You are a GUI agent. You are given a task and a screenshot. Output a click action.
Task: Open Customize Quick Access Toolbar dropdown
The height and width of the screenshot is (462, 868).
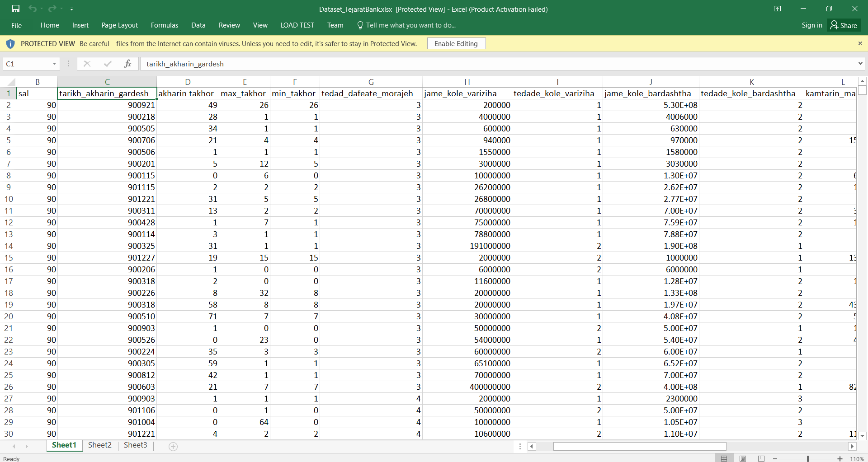(71, 9)
